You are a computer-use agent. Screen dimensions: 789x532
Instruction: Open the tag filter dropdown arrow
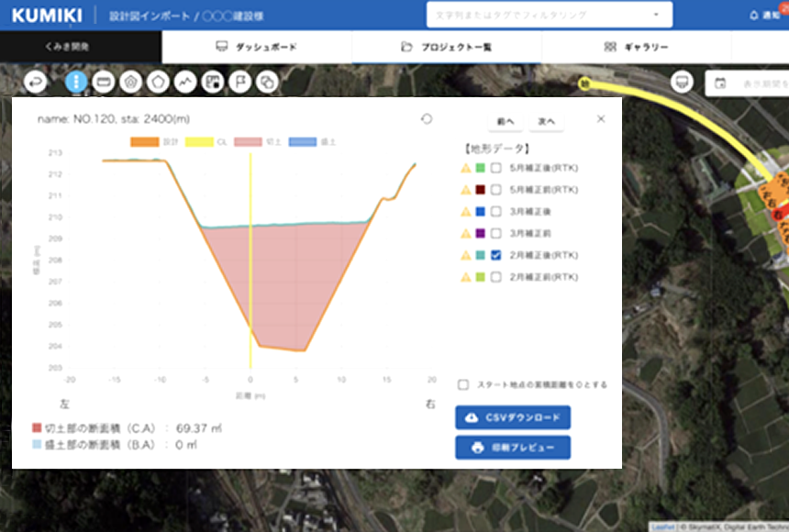coord(655,16)
